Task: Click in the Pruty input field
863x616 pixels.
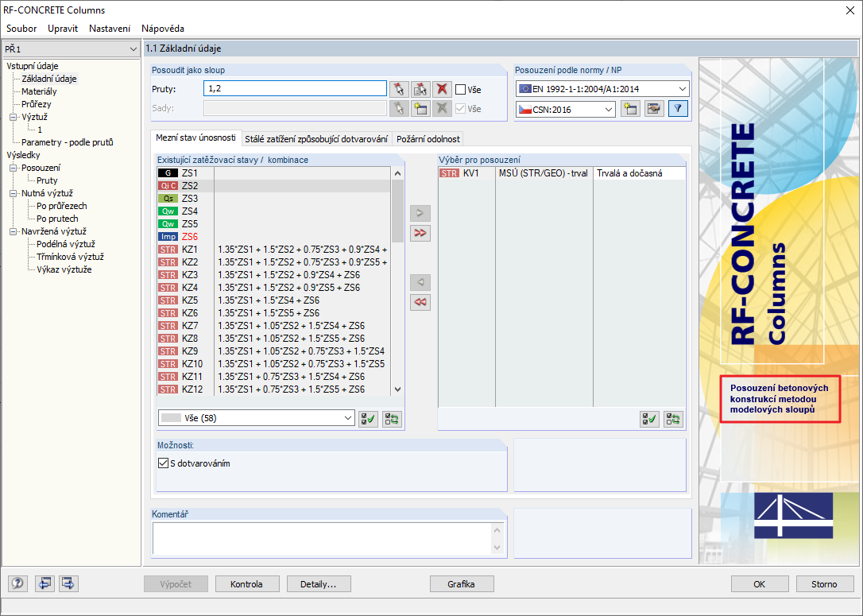Action: point(295,89)
